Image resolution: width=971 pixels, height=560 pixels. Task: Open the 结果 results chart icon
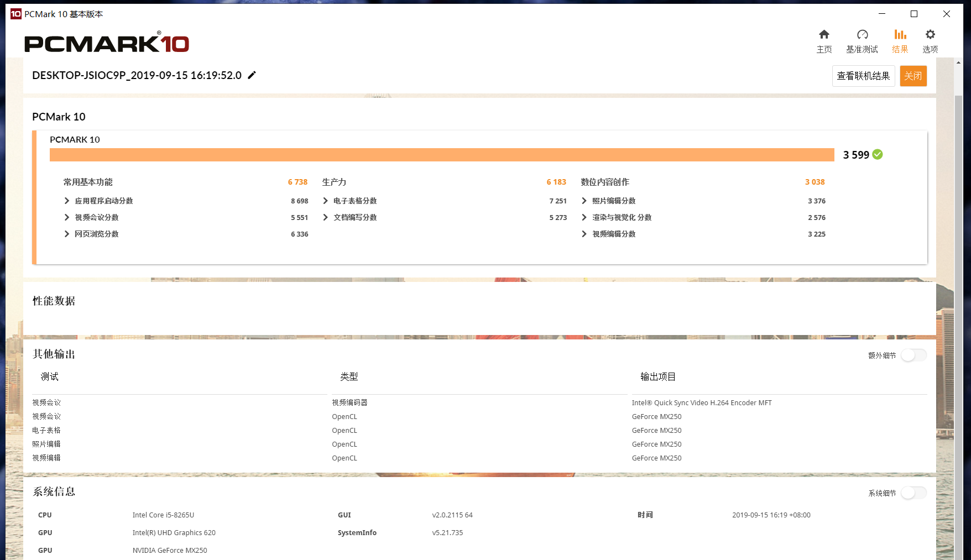(900, 34)
